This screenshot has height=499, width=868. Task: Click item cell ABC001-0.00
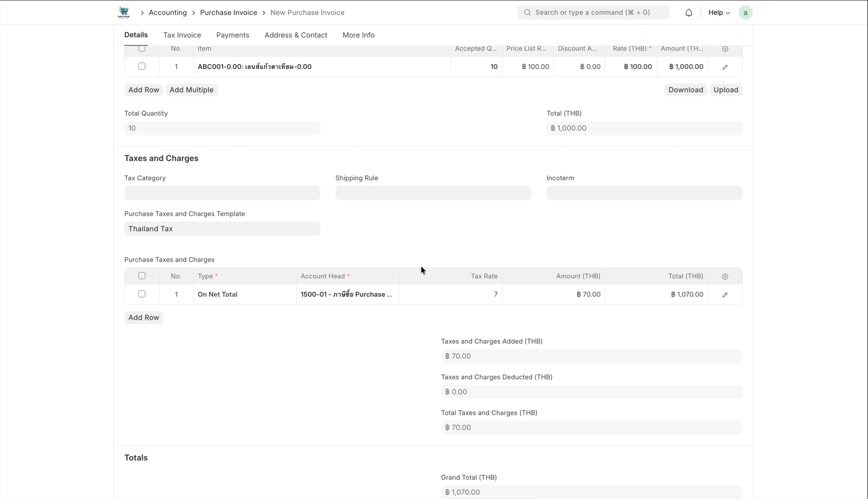[x=322, y=66]
